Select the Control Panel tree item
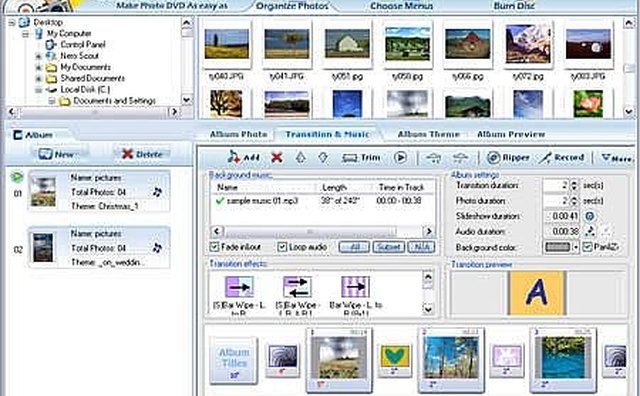This screenshot has height=396, width=640. [83, 44]
